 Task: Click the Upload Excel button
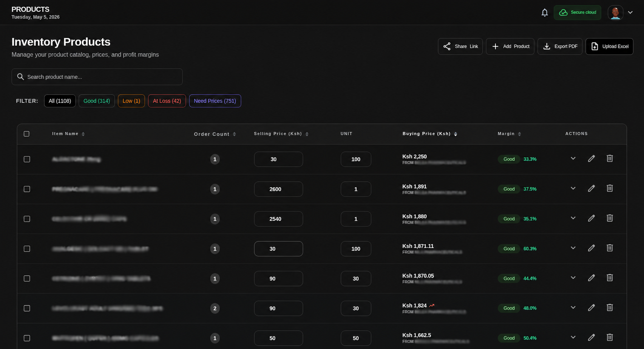[609, 47]
